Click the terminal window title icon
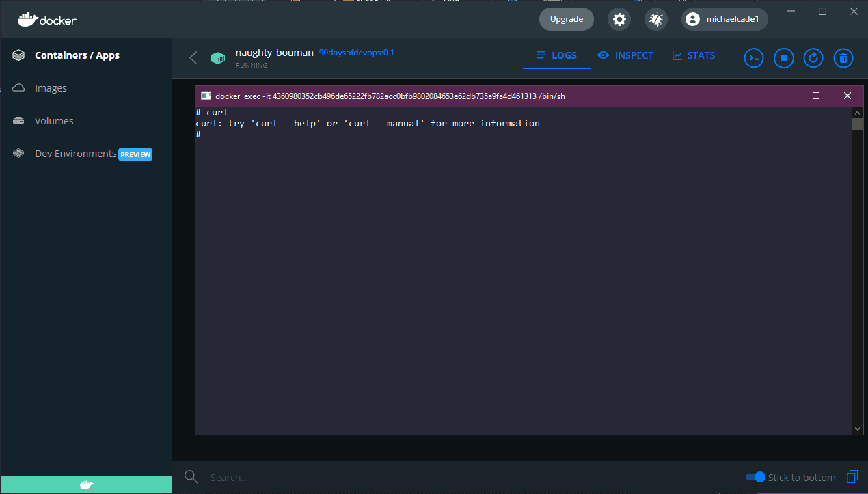 click(x=206, y=96)
